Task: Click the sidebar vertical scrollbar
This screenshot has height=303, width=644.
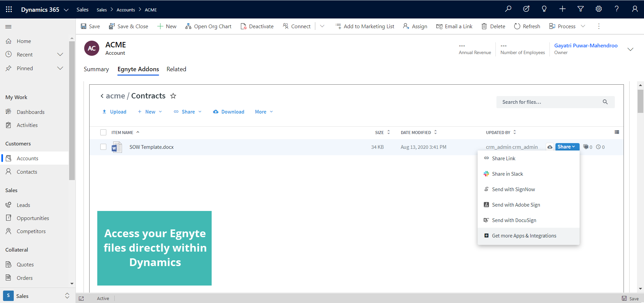Action: [x=72, y=111]
